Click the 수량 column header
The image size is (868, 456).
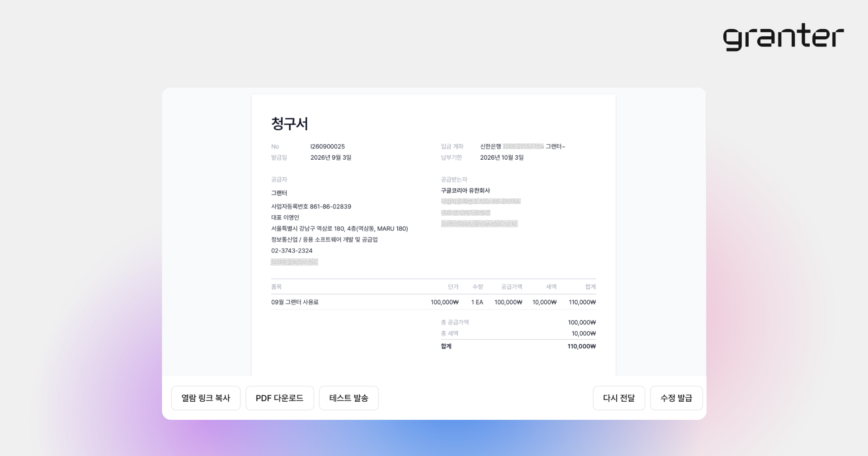point(477,287)
